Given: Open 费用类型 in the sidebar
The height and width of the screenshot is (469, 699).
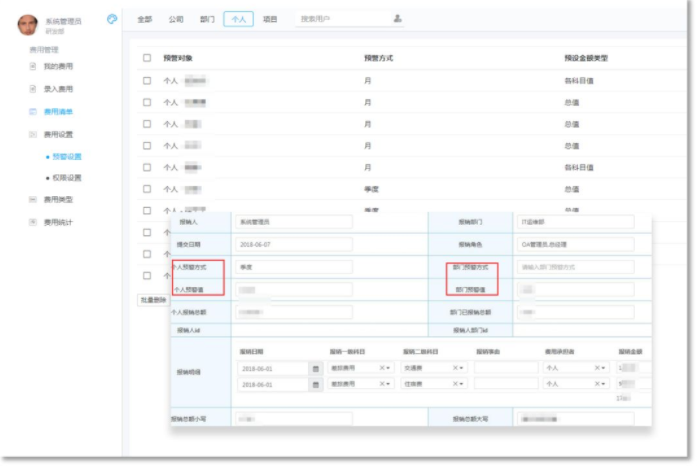Looking at the screenshot, I should pos(58,199).
